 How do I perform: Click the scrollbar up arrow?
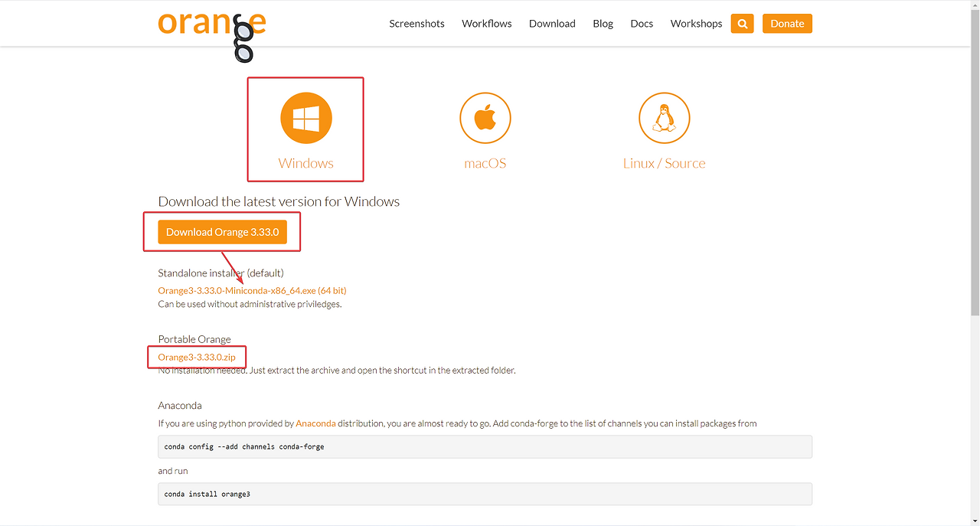coord(975,6)
